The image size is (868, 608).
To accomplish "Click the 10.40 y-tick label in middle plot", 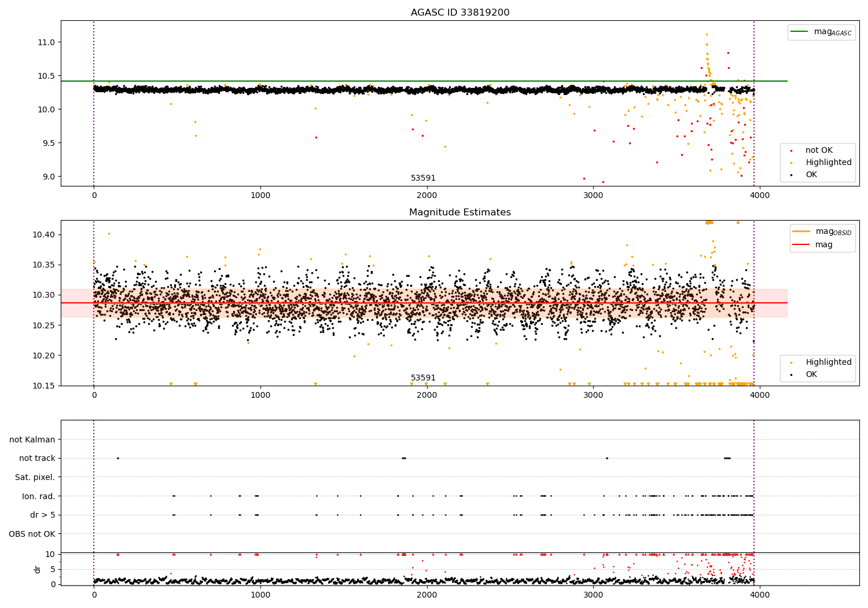I will (45, 235).
